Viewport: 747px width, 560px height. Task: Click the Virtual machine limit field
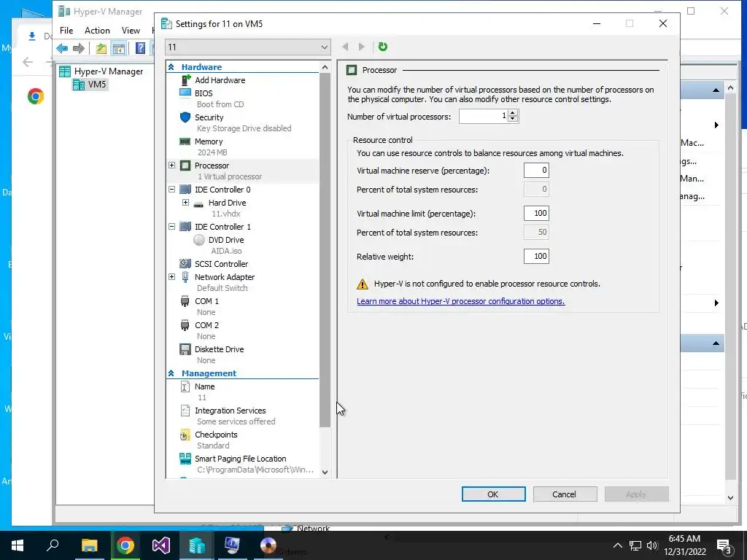[536, 214]
